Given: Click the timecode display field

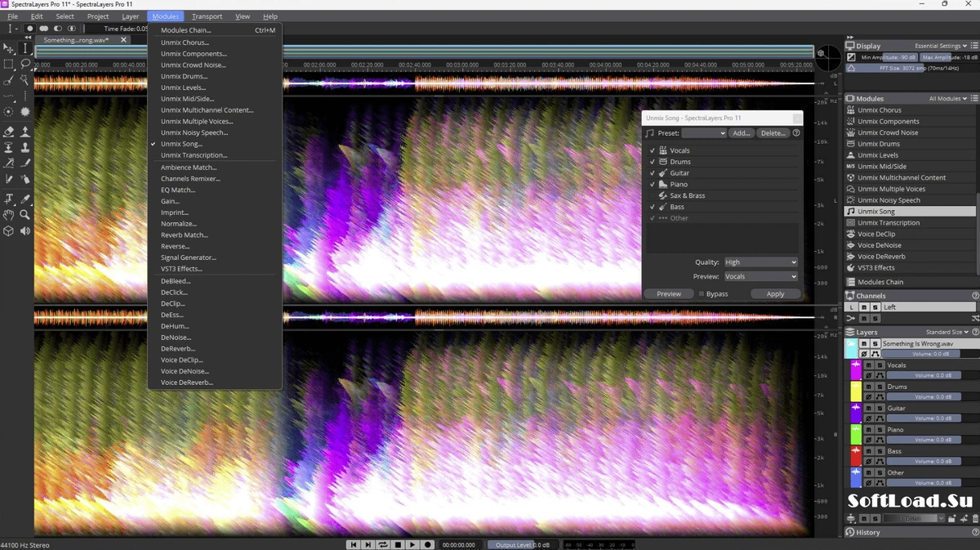Looking at the screenshot, I should pyautogui.click(x=459, y=545).
